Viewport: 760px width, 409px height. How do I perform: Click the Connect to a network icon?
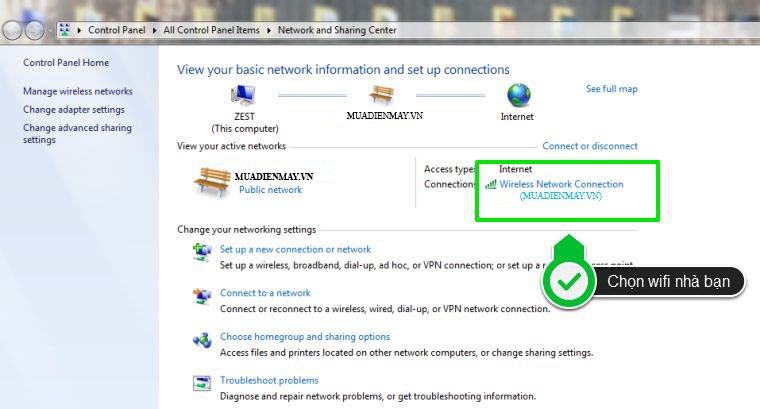coord(202,296)
